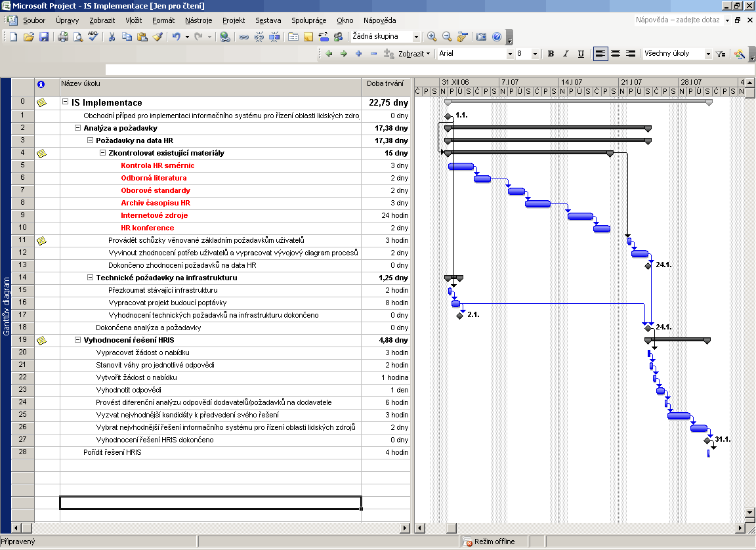Undo the last action with the arrow icon
Image resolution: width=756 pixels, height=550 pixels.
point(177,37)
